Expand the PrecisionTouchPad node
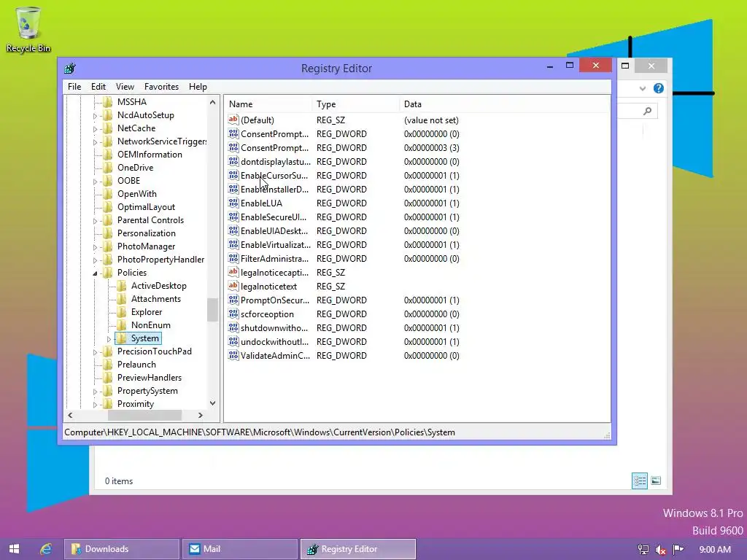Screen dimensions: 747x560 pyautogui.click(x=95, y=352)
